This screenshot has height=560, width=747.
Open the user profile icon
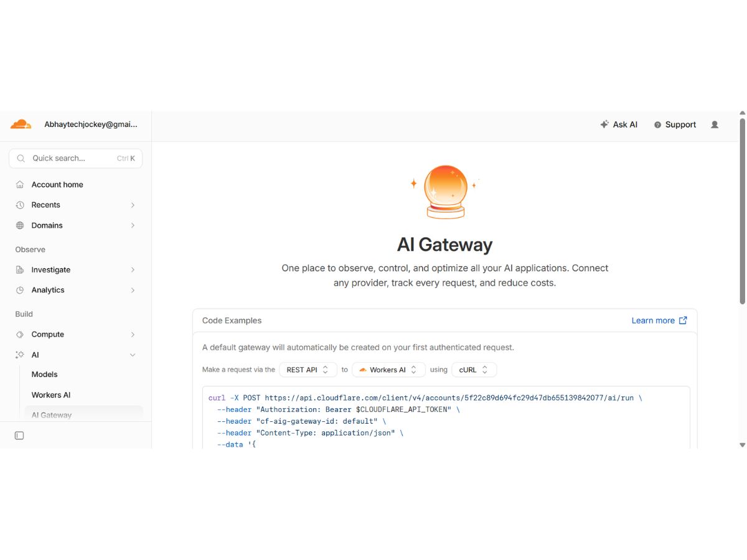click(x=715, y=124)
